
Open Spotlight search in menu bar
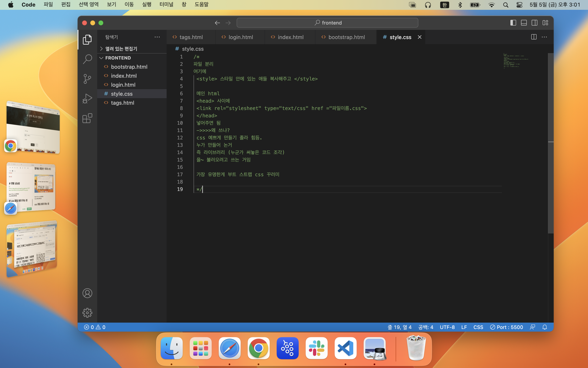[x=506, y=5]
